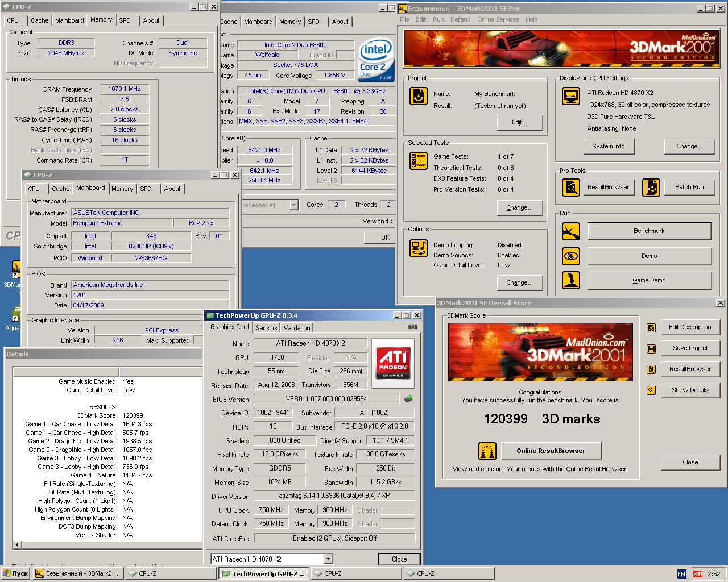Click the ResultBrowser icon in Overall Score dialog
The height and width of the screenshot is (582, 728).
(x=651, y=369)
